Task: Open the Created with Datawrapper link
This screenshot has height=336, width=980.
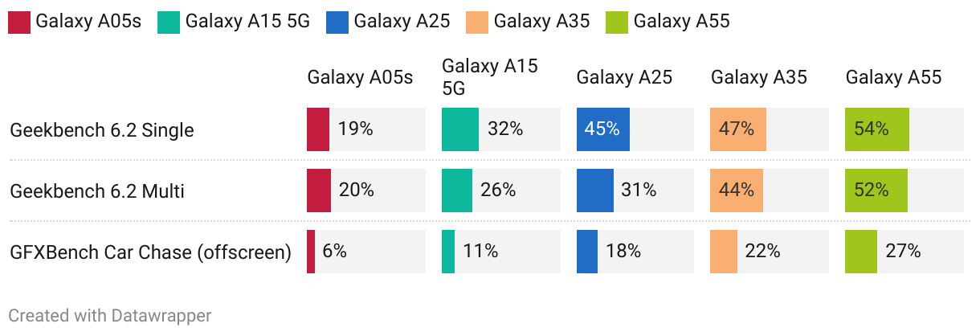Action: tap(110, 316)
